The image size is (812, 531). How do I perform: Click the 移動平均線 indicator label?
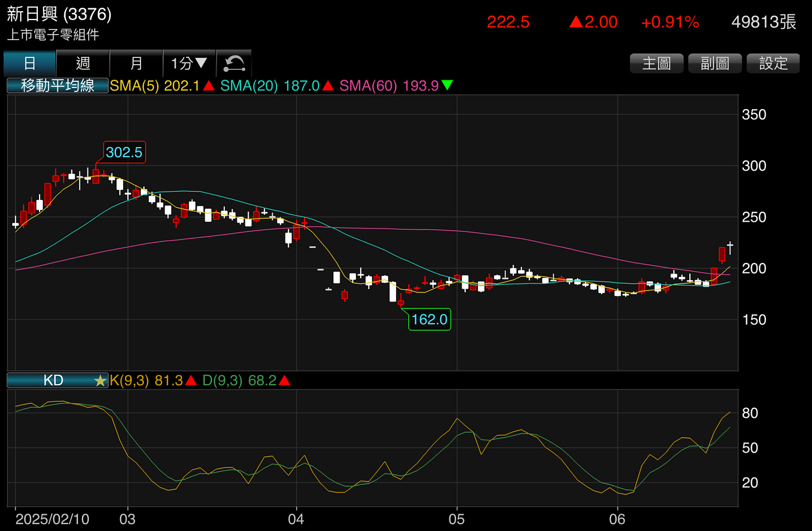(x=57, y=86)
